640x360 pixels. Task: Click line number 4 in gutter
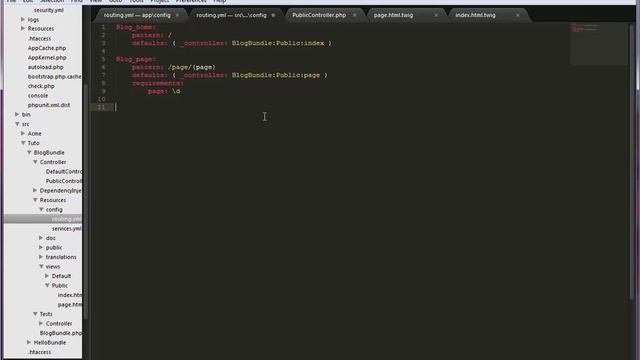pos(104,51)
